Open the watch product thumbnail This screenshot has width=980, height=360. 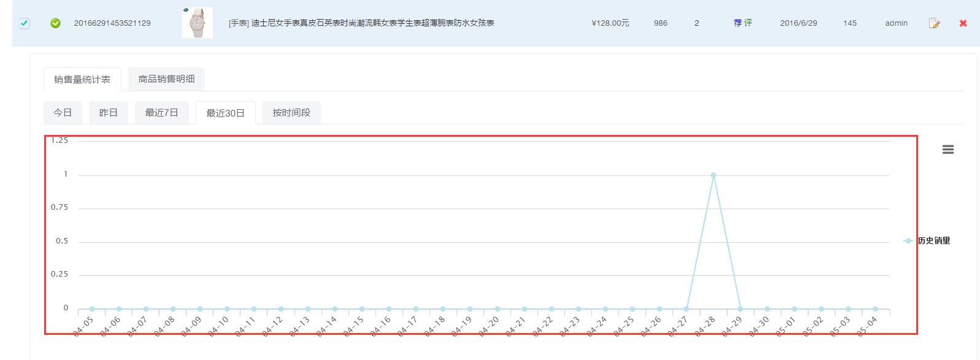pyautogui.click(x=197, y=23)
